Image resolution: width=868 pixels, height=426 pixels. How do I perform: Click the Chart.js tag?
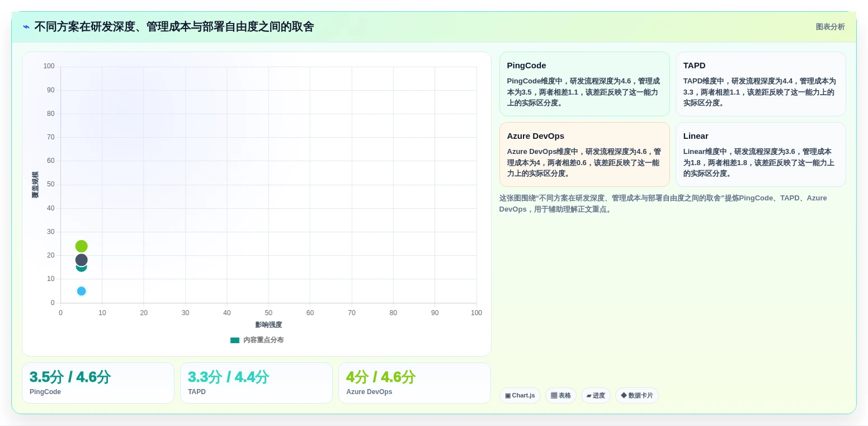click(520, 396)
